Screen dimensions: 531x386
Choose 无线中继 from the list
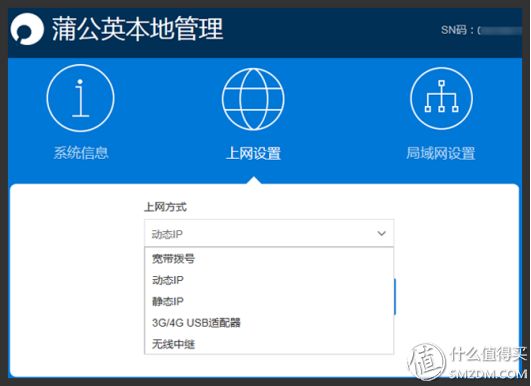click(x=269, y=344)
